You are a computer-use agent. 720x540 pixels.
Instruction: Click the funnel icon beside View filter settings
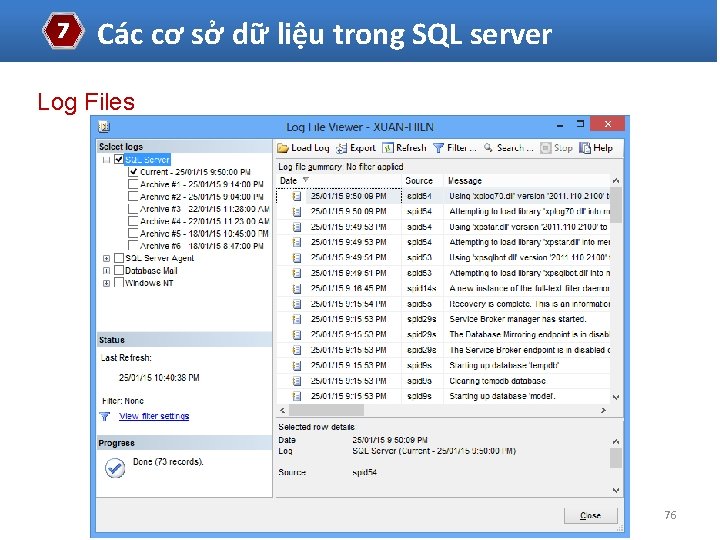105,416
